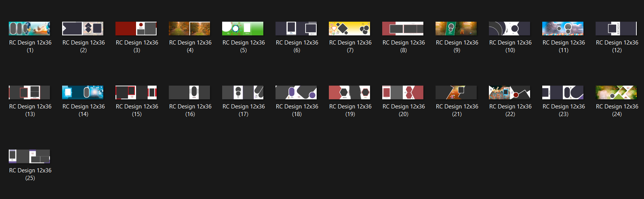The width and height of the screenshot is (644, 199).
Task: Click the RC Design 12x36 (9) thumbnail
Action: tap(456, 29)
